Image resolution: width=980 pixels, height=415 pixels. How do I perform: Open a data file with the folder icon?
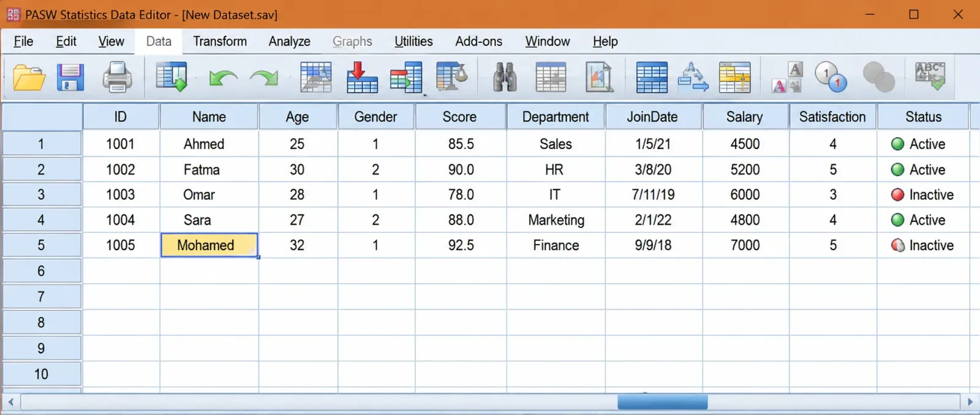[29, 78]
